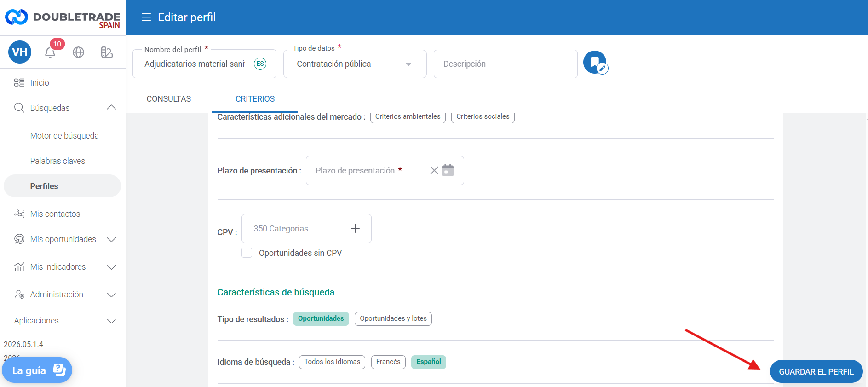Toggle Criterios sociales chip

(483, 117)
